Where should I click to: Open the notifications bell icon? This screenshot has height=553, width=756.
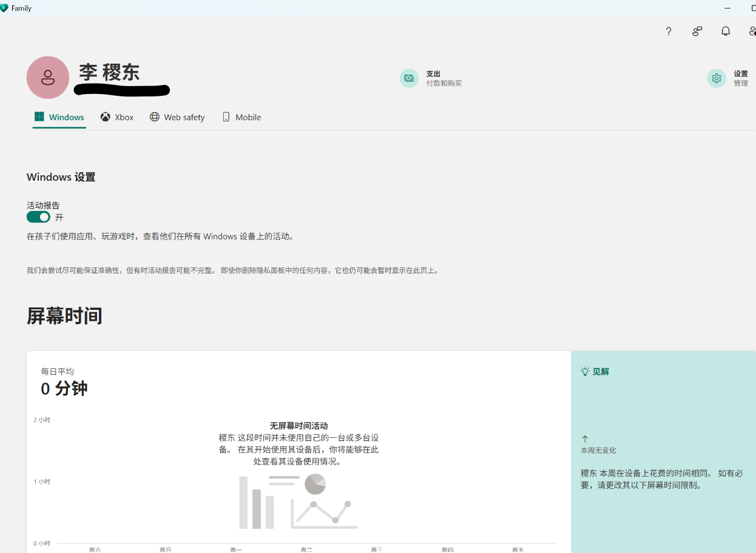coord(726,32)
